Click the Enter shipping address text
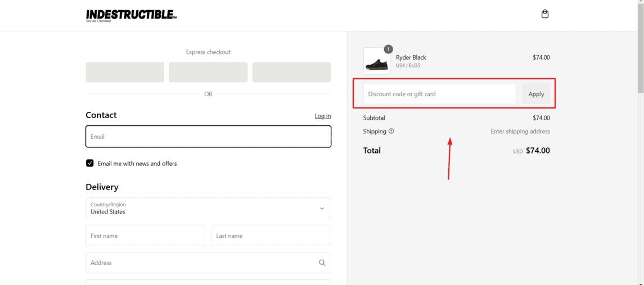 pyautogui.click(x=520, y=132)
